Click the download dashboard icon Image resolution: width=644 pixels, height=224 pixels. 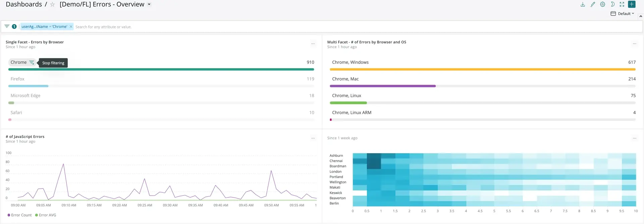click(583, 4)
